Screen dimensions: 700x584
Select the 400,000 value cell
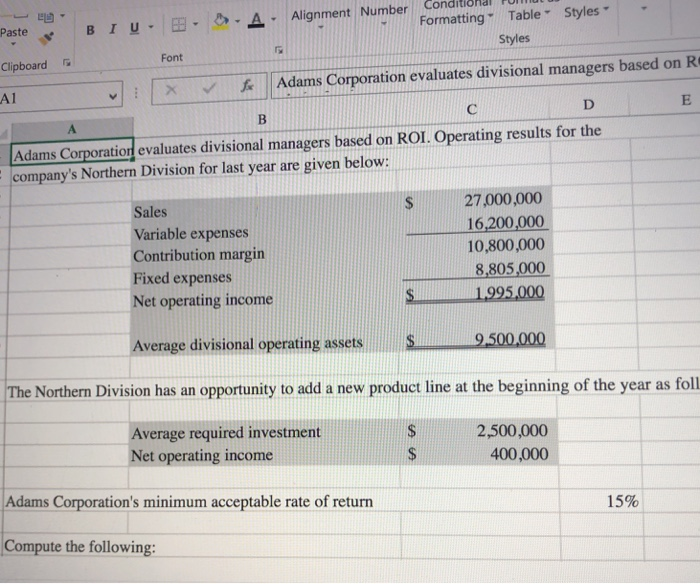click(519, 454)
